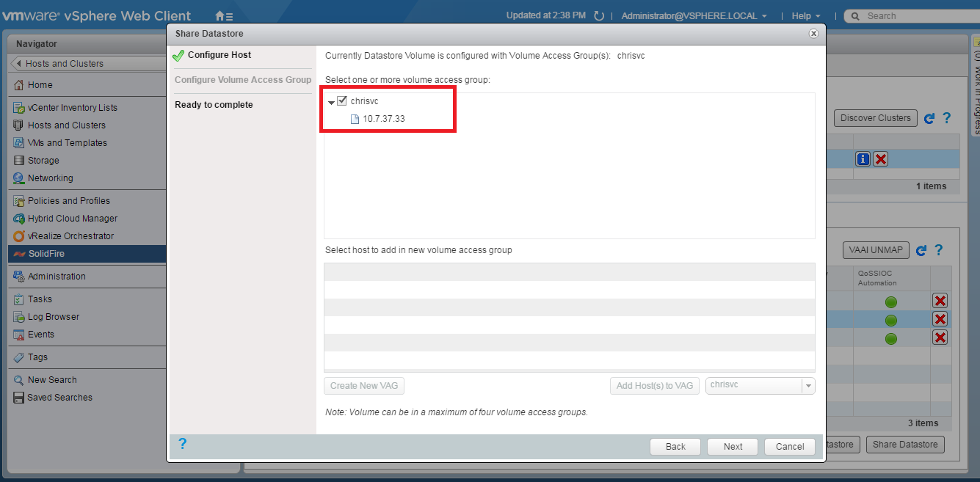Open wizard help question mark icon
This screenshot has width=980, height=482.
(x=183, y=444)
